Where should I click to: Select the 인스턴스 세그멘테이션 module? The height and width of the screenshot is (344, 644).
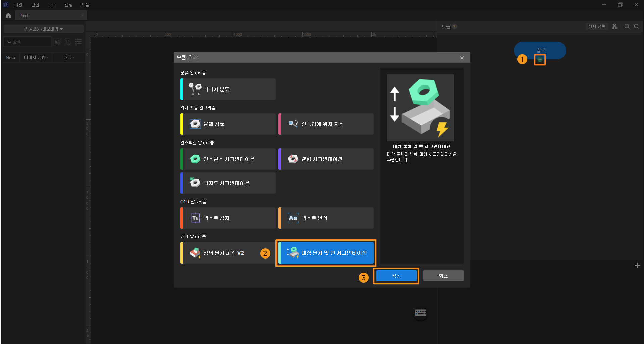[x=228, y=159]
